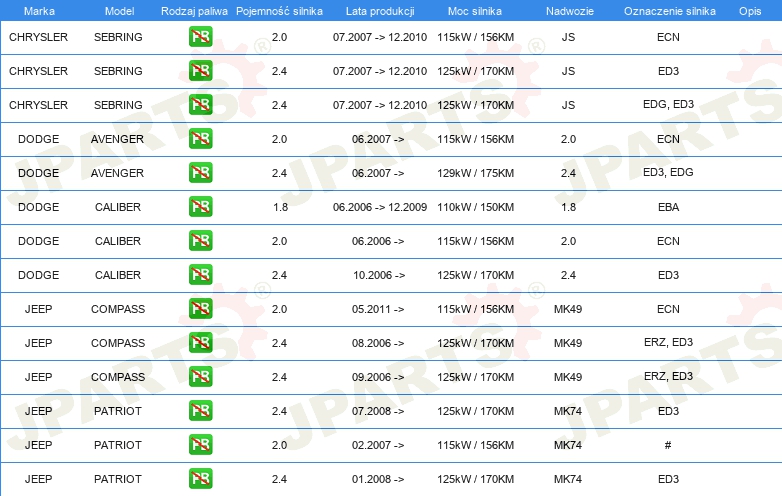Click the Marka column header
Viewport: 782px width, 496px height.
[39, 11]
